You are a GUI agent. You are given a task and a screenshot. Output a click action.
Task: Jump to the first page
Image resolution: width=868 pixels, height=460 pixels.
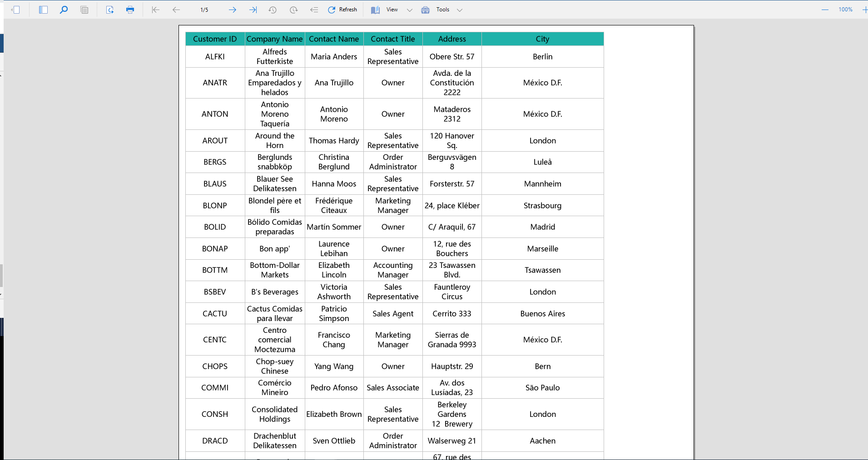click(x=155, y=10)
